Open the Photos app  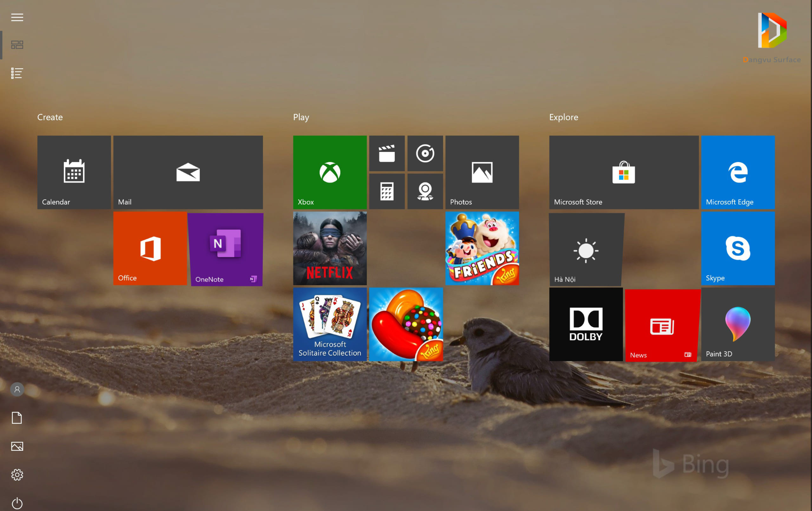[481, 172]
